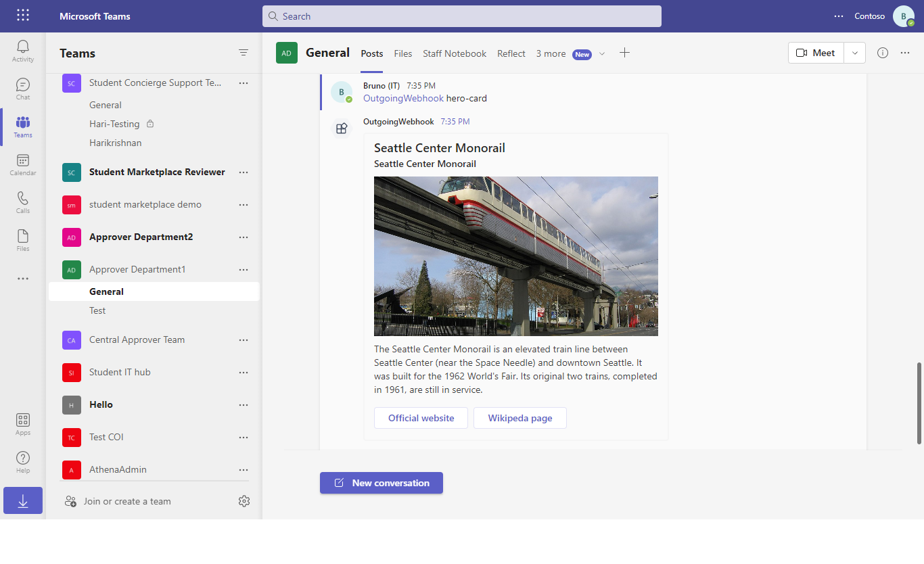Open more options for Approver Department1

pyautogui.click(x=244, y=270)
